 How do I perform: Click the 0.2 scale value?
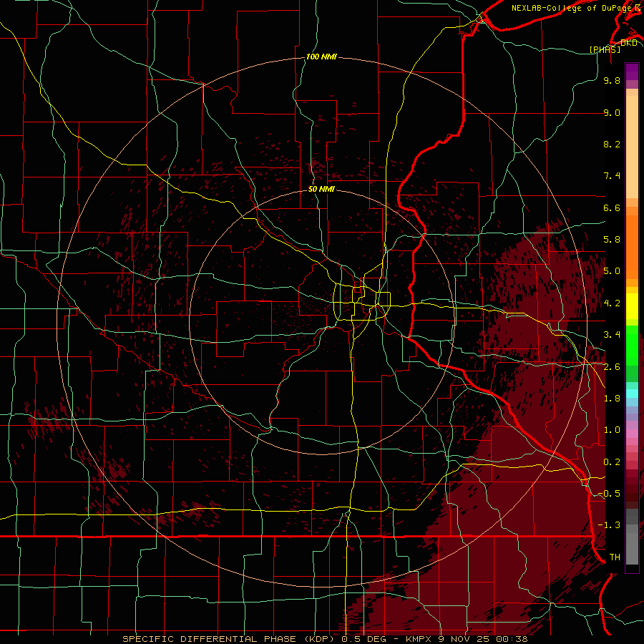(x=612, y=462)
